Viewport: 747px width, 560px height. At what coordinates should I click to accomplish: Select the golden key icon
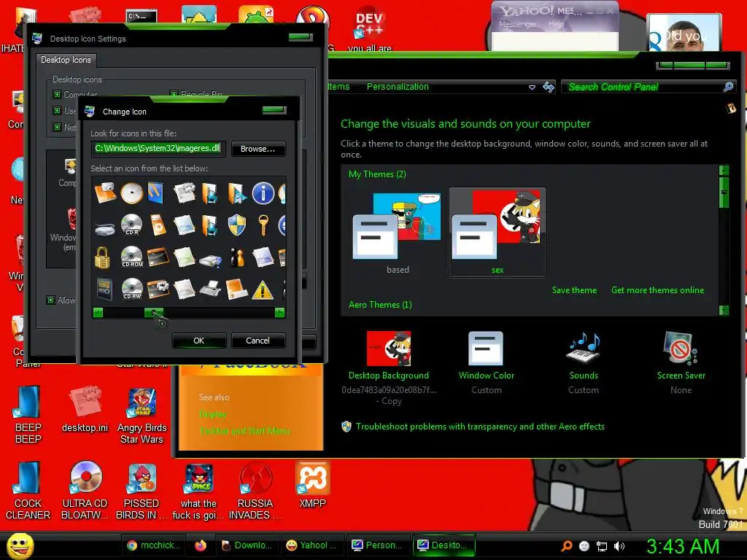(x=263, y=225)
